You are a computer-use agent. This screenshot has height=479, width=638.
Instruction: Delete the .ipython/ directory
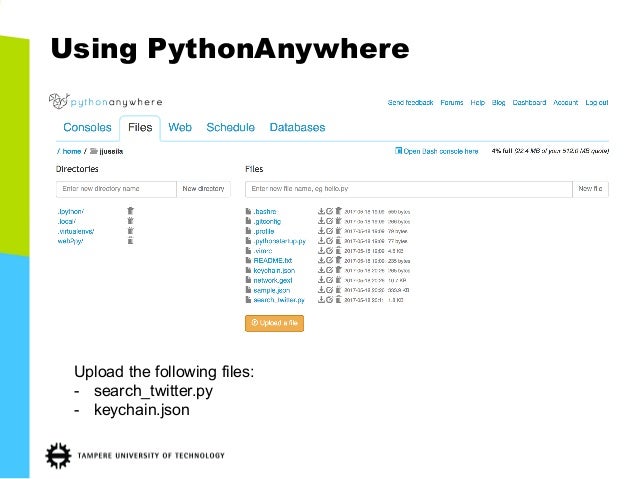coord(130,211)
